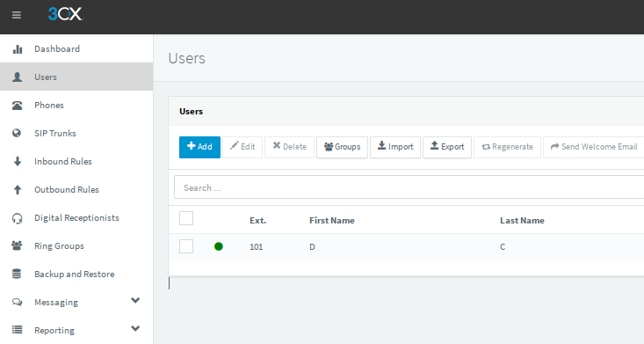Viewport: 644px width, 344px height.
Task: Open the Groups button
Action: point(342,147)
